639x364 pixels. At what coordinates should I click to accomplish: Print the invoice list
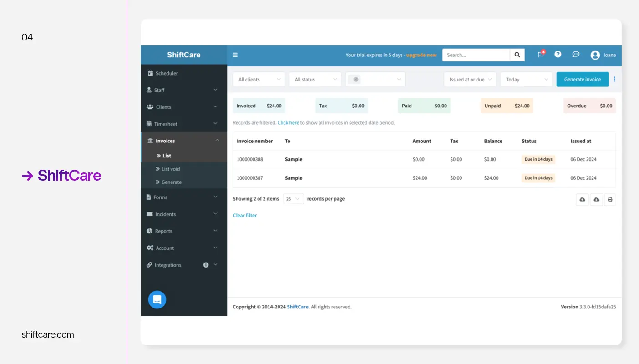click(610, 199)
